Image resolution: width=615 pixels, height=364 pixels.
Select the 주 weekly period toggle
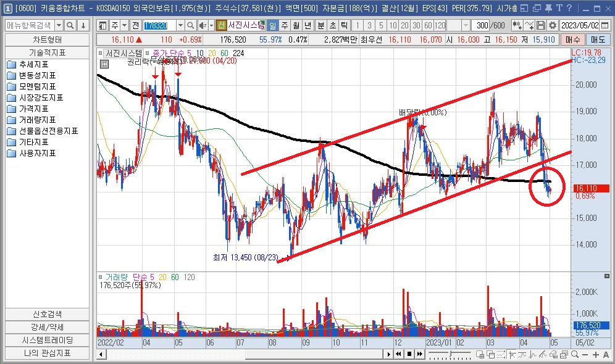pos(285,26)
